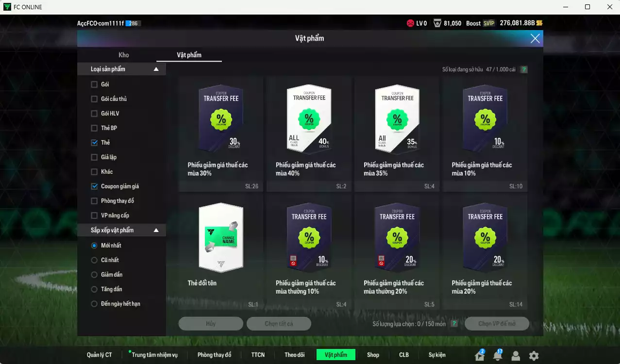This screenshot has width=620, height=364.
Task: Open the settings gear icon
Action: click(x=534, y=356)
